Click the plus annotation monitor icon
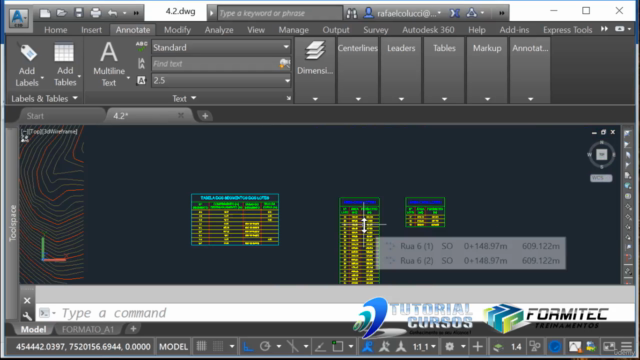The width and height of the screenshot is (640, 360). pos(477,347)
